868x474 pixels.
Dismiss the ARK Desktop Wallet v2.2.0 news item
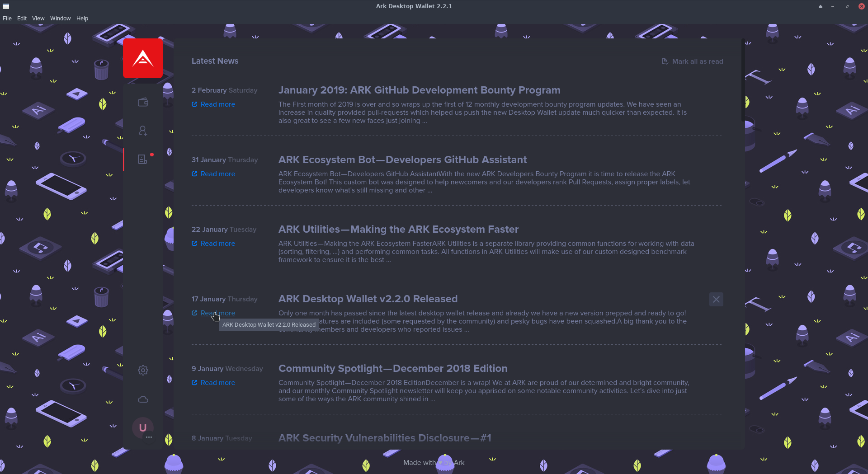[x=716, y=299]
